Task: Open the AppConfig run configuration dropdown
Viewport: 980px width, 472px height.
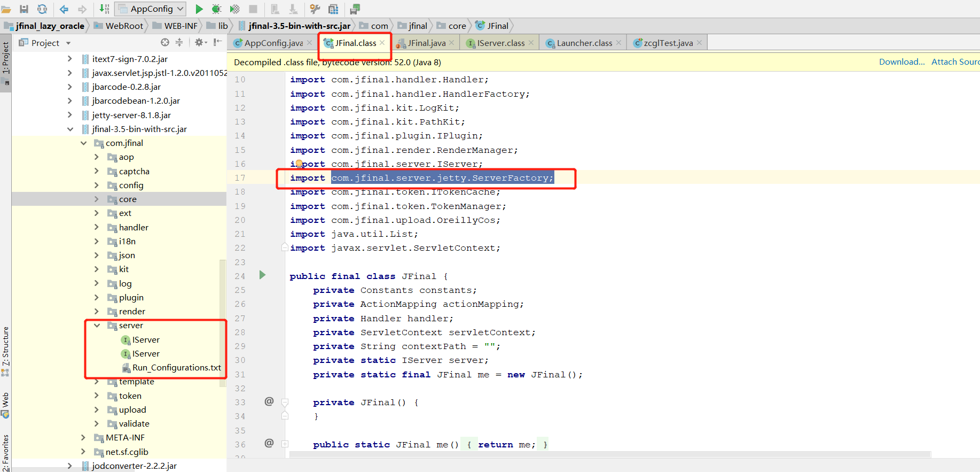Action: [x=151, y=9]
